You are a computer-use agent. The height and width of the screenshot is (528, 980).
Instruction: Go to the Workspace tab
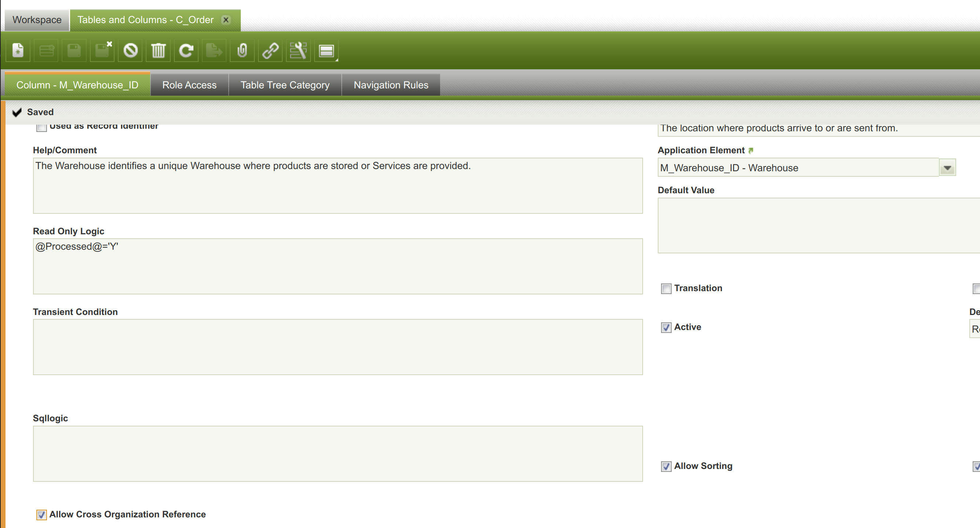coord(37,20)
